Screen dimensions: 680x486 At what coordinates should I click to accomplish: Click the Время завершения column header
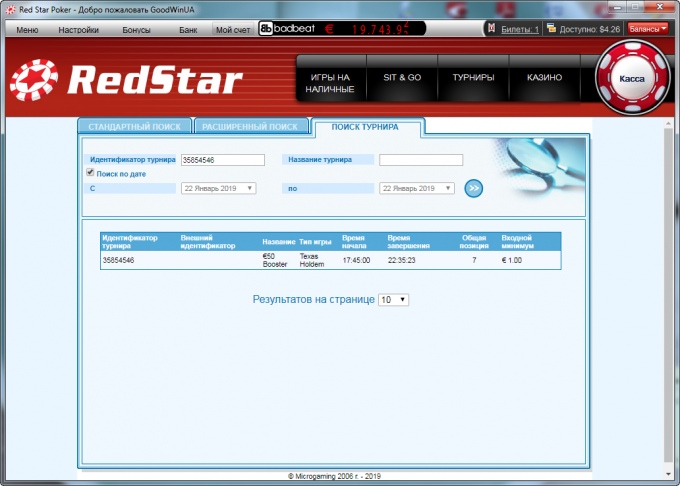pos(409,242)
